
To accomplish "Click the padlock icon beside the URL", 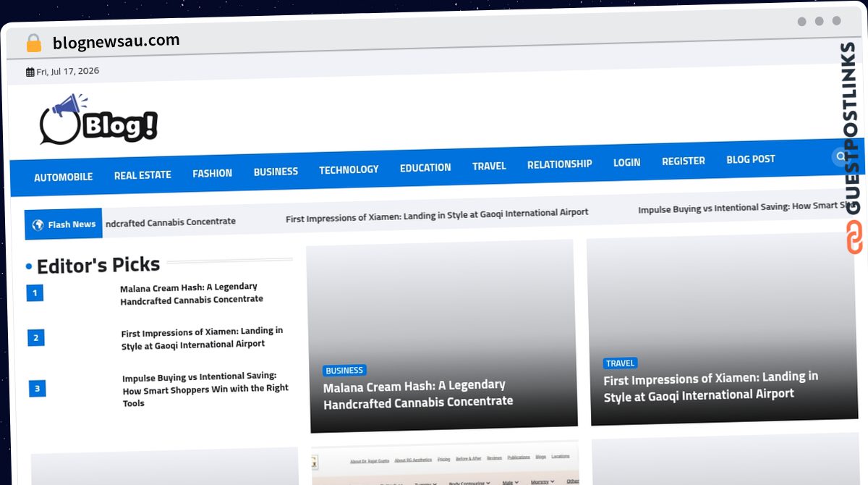I will pos(33,43).
